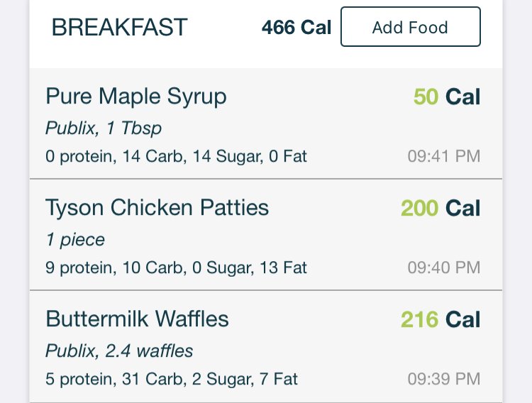Select the 'Publix, 2.4 waffles' serving text
This screenshot has height=403, width=532.
point(119,351)
